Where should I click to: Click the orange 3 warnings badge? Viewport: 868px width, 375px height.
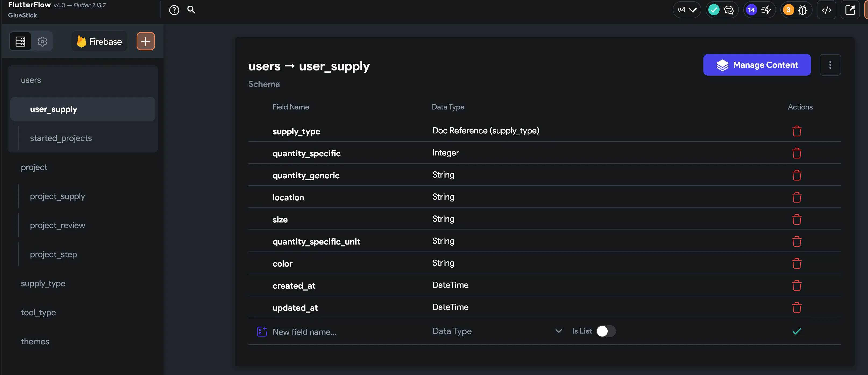(788, 10)
